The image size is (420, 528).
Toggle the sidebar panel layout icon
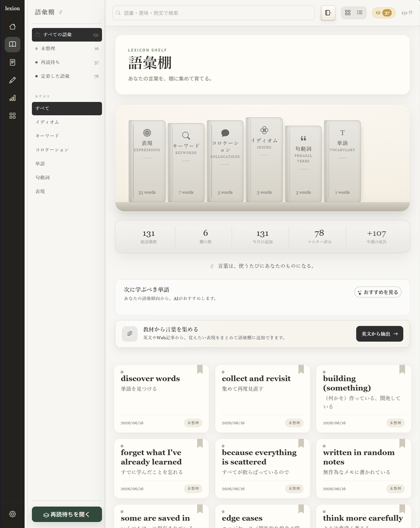pos(328,13)
